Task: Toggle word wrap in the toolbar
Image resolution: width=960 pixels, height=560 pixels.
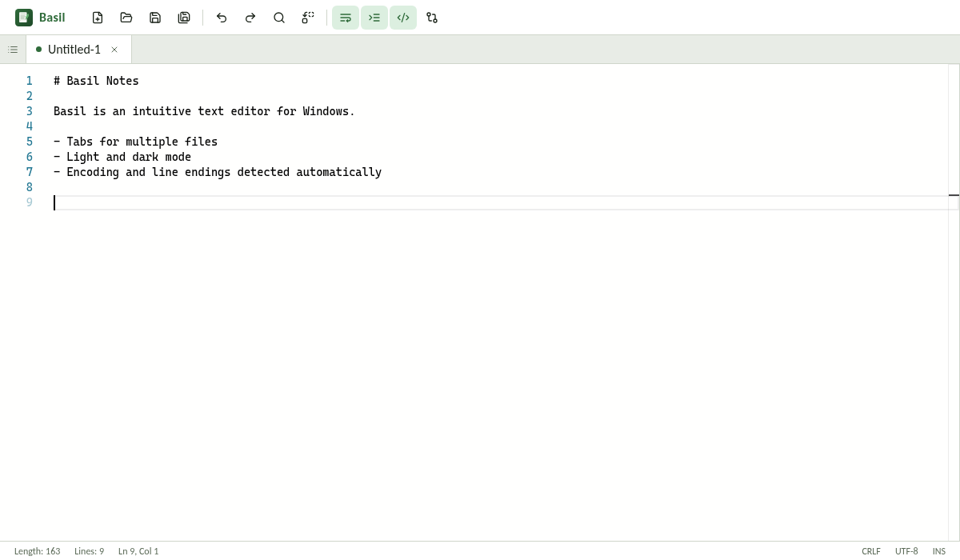Action: [346, 18]
